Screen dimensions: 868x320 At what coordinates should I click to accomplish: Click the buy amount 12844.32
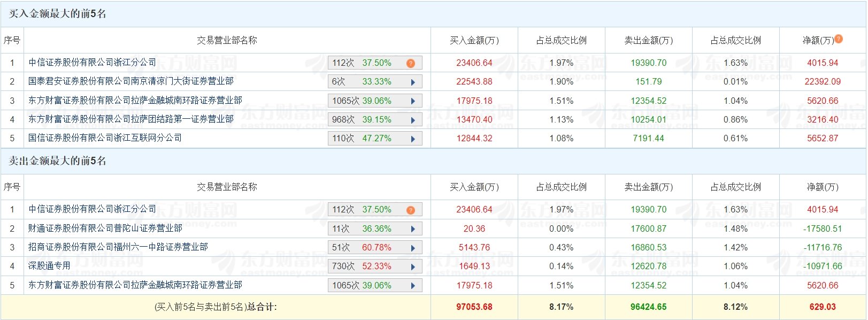point(474,139)
